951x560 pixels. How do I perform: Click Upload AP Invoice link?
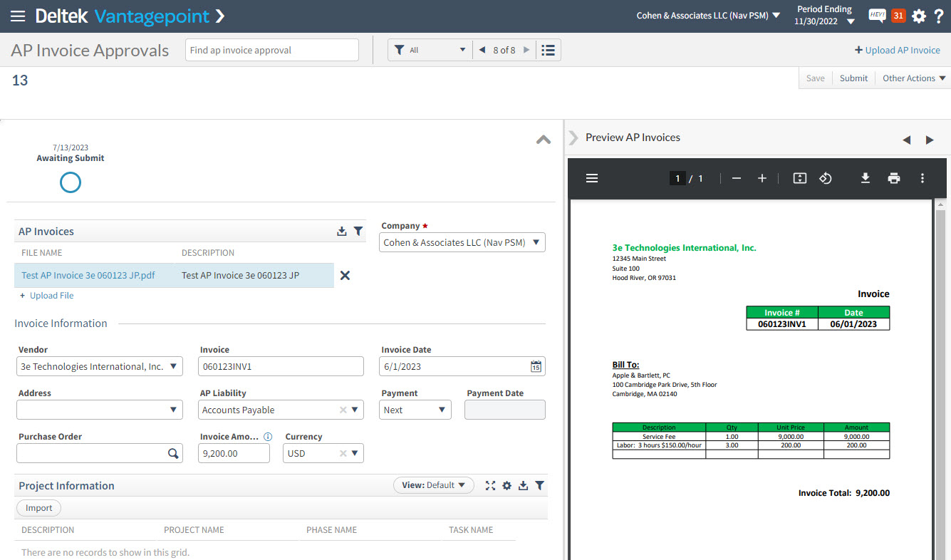click(x=898, y=50)
